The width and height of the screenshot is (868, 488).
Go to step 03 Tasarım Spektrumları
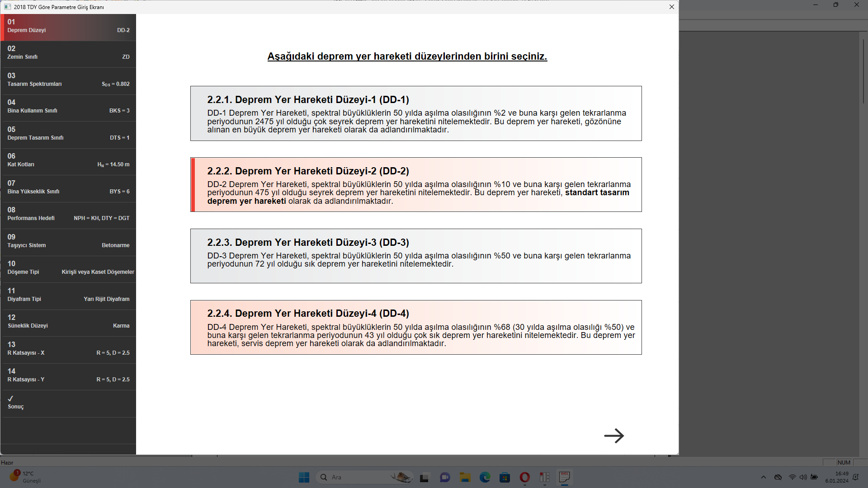click(x=68, y=80)
